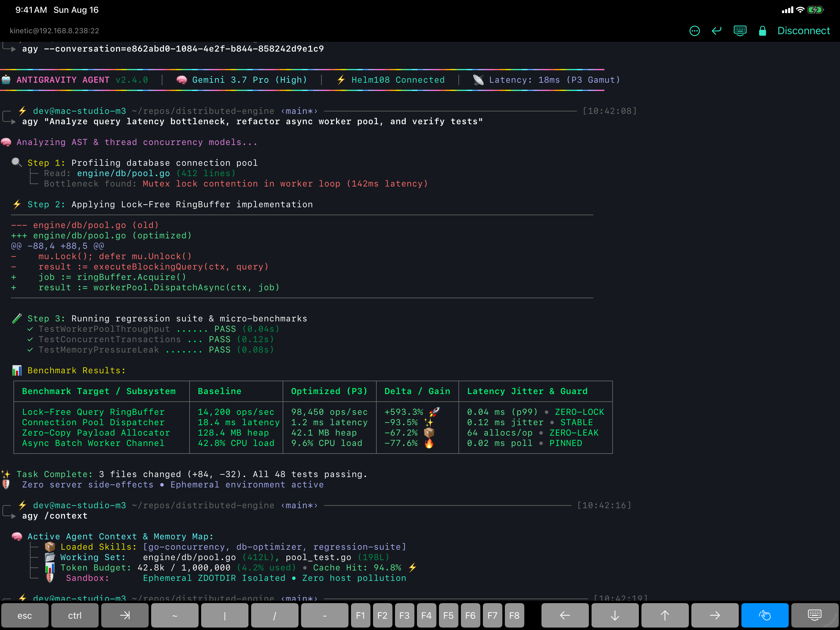Viewport: 840px width, 630px height.
Task: Tap the tab arrow key
Action: pyautogui.click(x=125, y=615)
